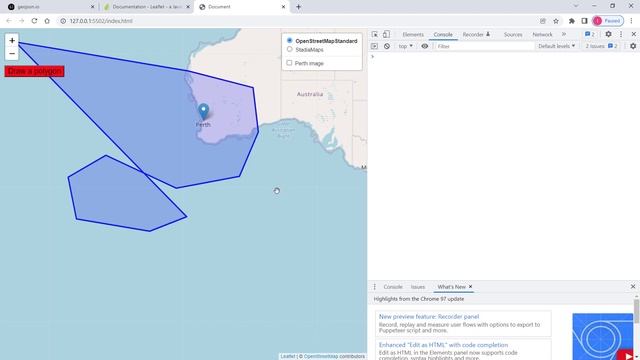640x360 pixels.
Task: Switch to the Leaflet Documentation browser tab
Action: click(146, 7)
